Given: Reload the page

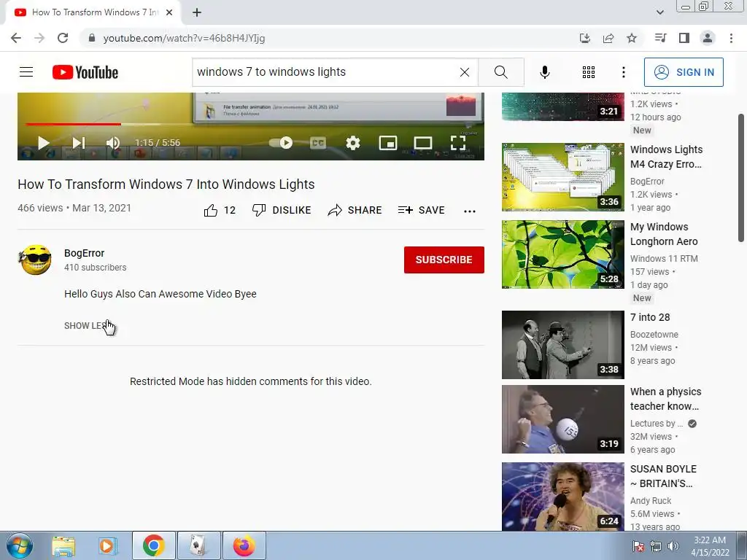Looking at the screenshot, I should coord(63,38).
